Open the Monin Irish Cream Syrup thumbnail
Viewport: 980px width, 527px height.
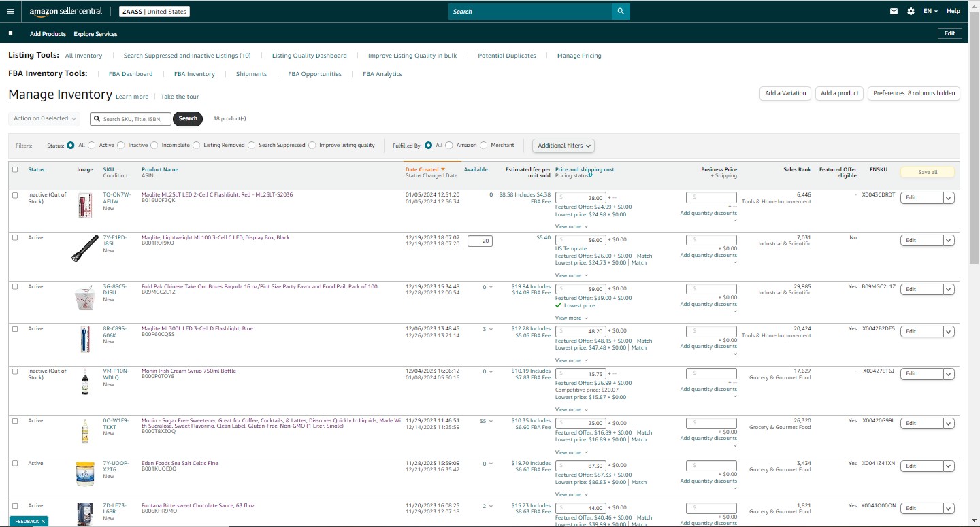(x=85, y=381)
